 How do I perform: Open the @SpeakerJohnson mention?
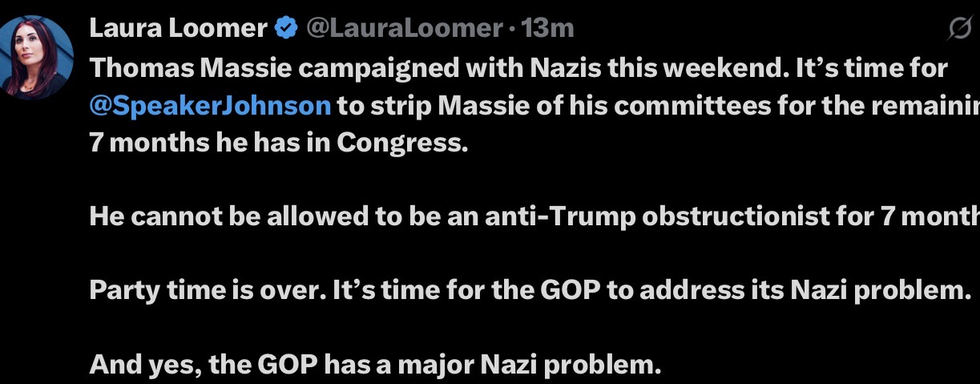pos(210,106)
